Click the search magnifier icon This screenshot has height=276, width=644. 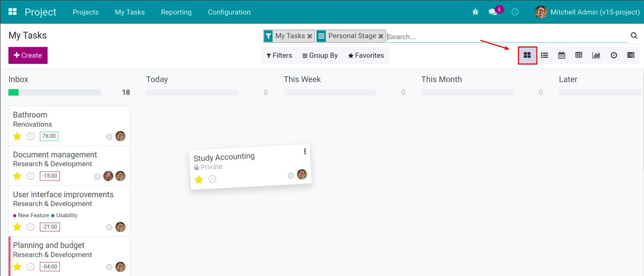[x=634, y=36]
